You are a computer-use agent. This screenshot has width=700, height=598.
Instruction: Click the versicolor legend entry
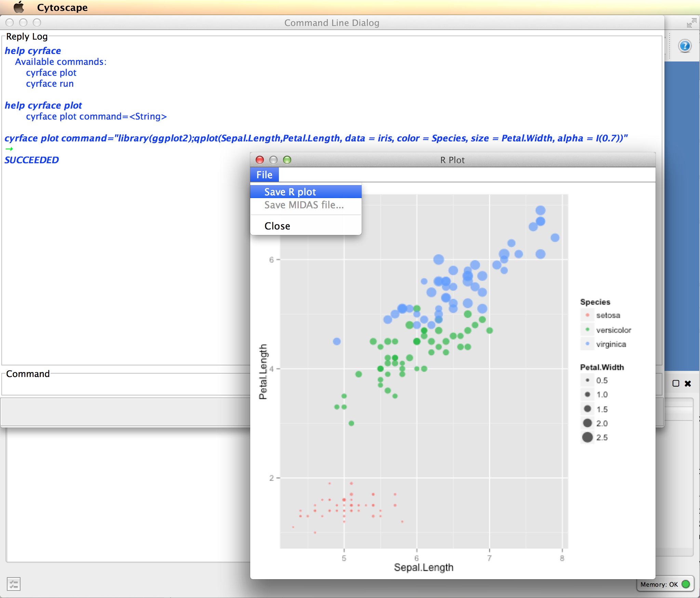click(606, 330)
